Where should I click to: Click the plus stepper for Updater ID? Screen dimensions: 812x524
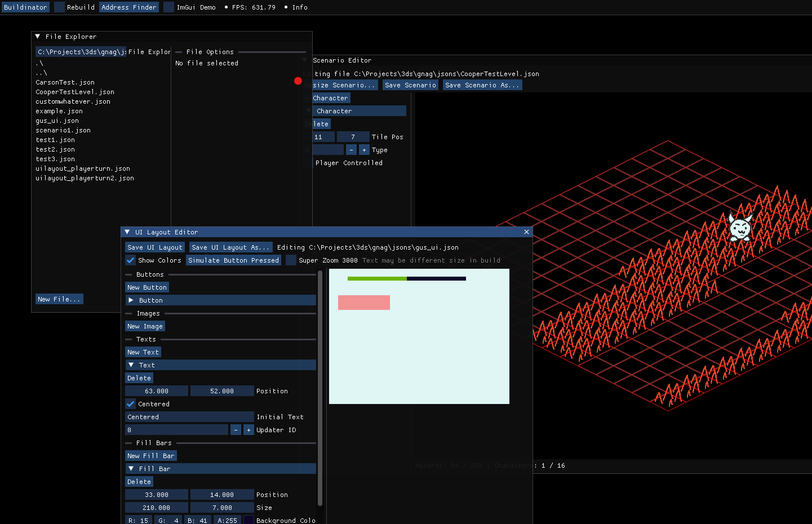point(249,430)
